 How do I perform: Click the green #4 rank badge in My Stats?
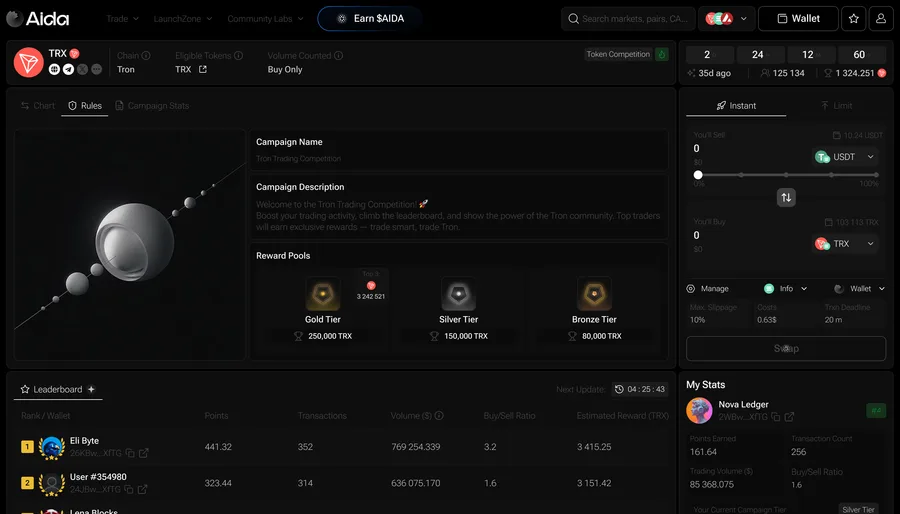click(x=876, y=411)
